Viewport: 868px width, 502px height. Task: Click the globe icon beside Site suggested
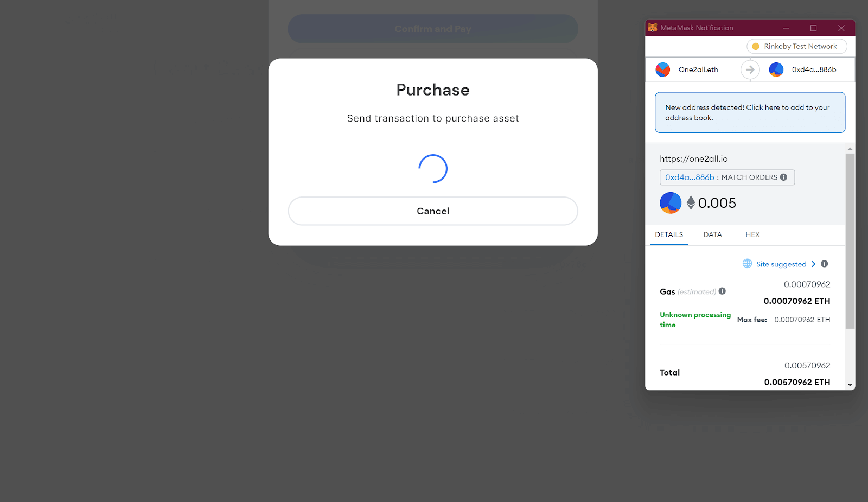click(747, 264)
